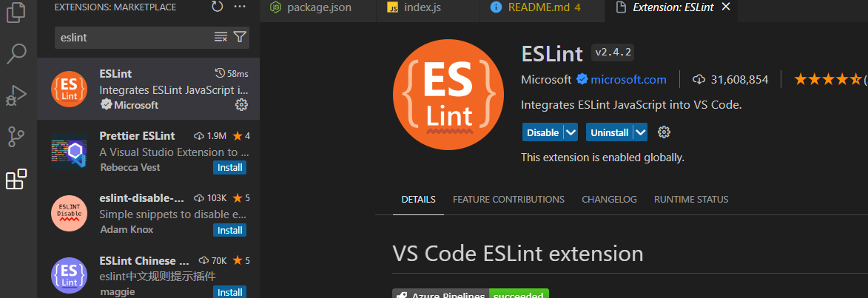Click 'VS Code ESLint extension' heading
This screenshot has width=868, height=298.
pyautogui.click(x=517, y=254)
